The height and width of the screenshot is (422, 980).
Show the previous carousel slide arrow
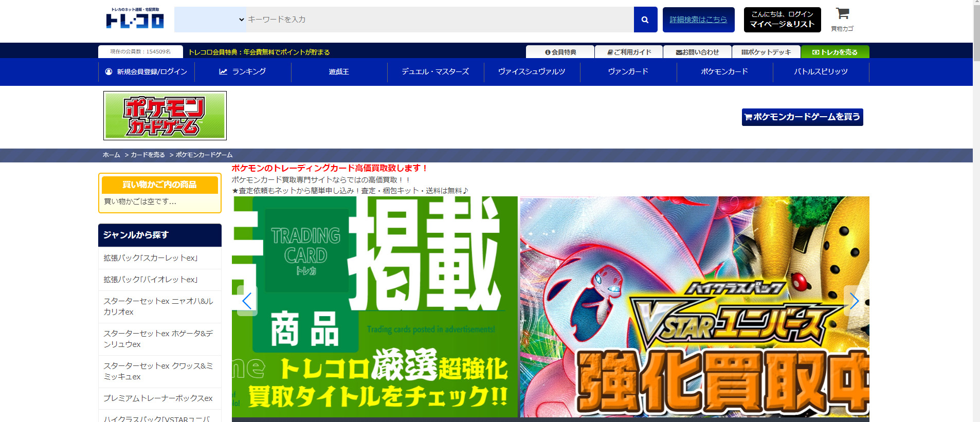(247, 301)
